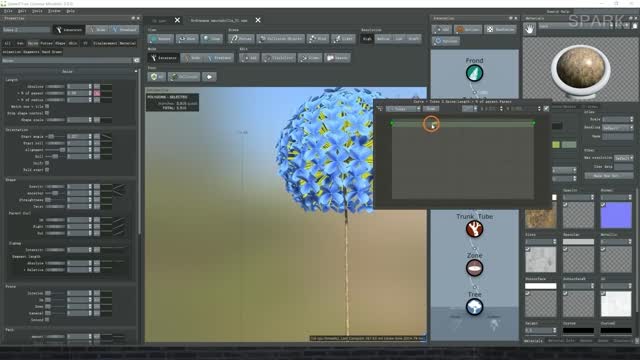This screenshot has height=360, width=640.
Task: Toggle Match one v tile checkbox
Action: [x=47, y=107]
